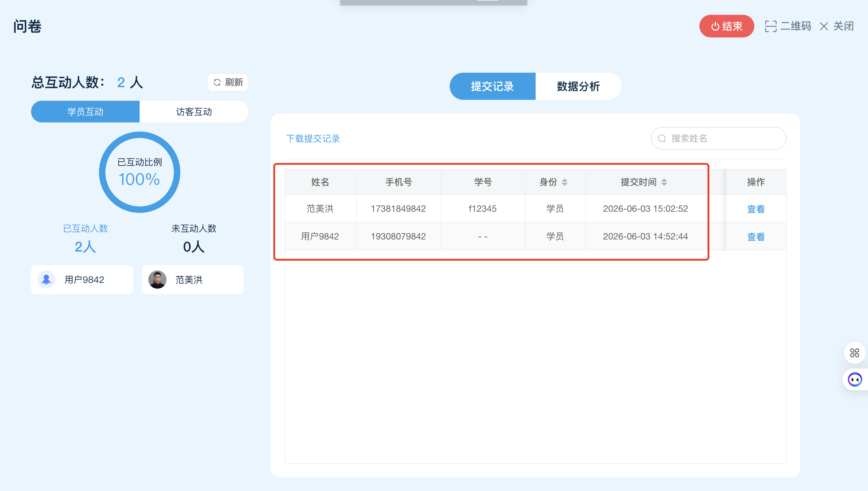Viewport: 868px width, 491px height.
Task: Open the floating apps grid icon
Action: pyautogui.click(x=854, y=353)
